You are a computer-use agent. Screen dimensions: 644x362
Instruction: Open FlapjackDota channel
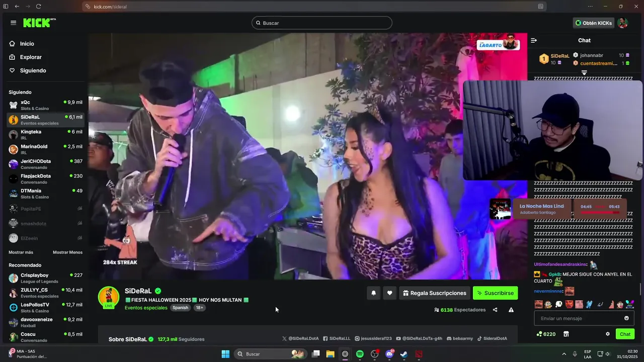click(45, 179)
